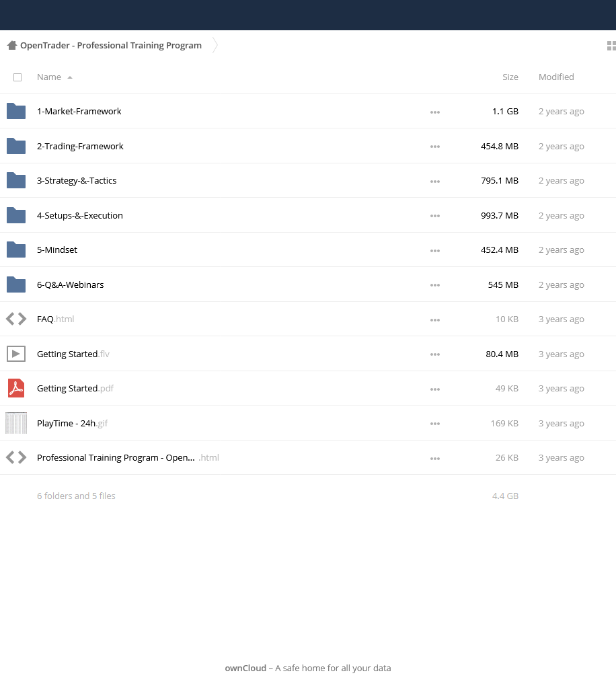Viewport: 616px width, 688px height.
Task: Click the 993.7 MB size value
Action: tap(500, 215)
